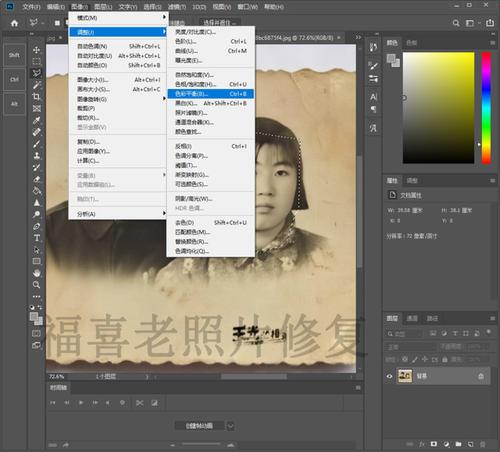Select the Healing Brush tool
The width and height of the screenshot is (500, 452).
[36, 132]
